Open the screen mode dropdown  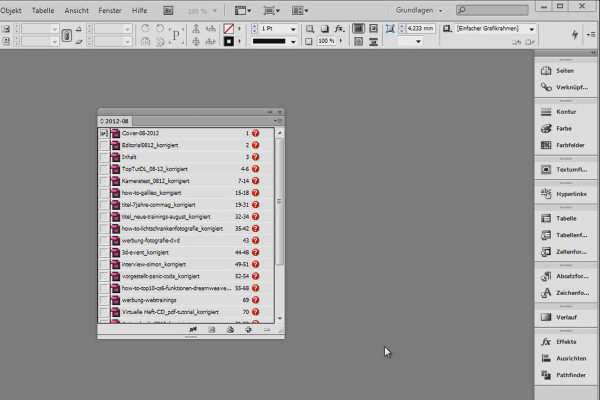(x=271, y=11)
